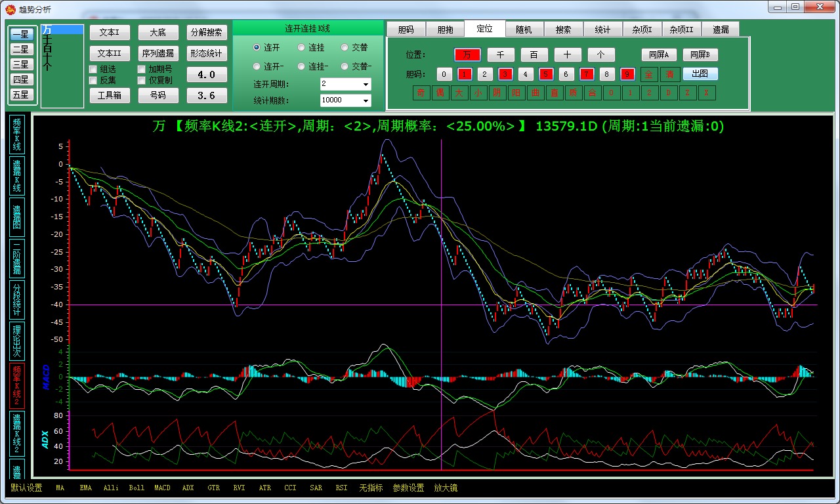840x504 pixels.
Task: Switch to the 胆拖 tab
Action: (445, 30)
